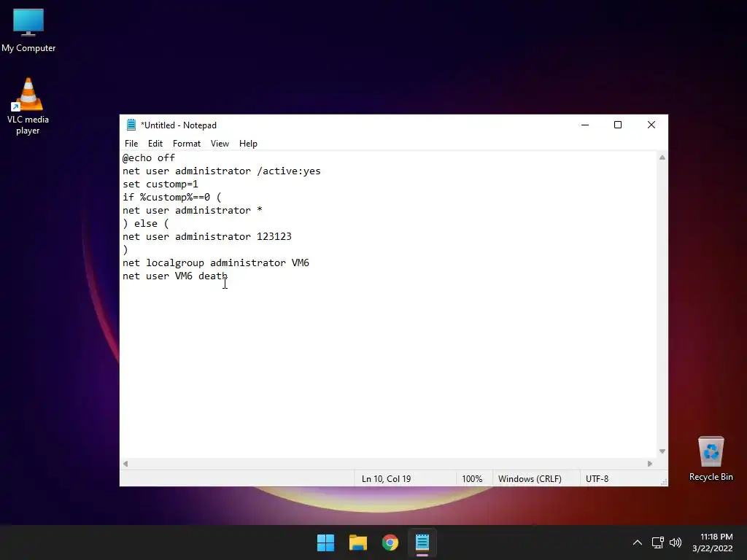747x560 pixels.
Task: Click the horizontal scrollbar right arrow
Action: (x=650, y=463)
